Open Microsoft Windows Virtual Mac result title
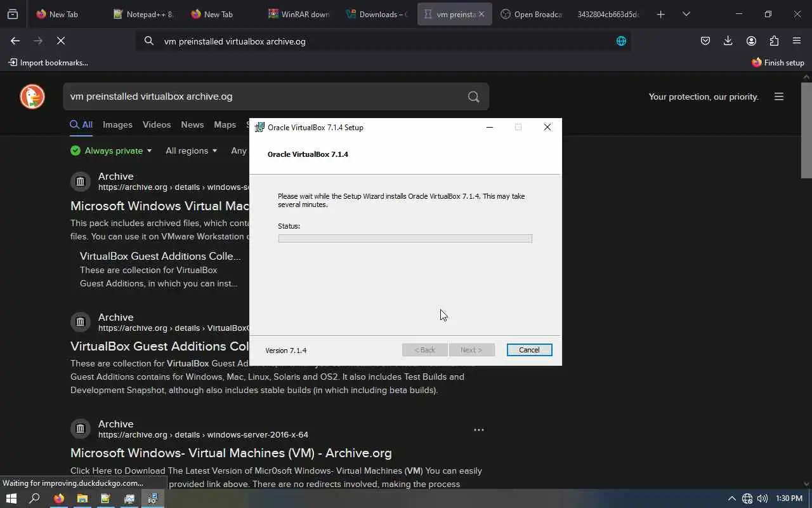Image resolution: width=812 pixels, height=508 pixels. [x=160, y=206]
